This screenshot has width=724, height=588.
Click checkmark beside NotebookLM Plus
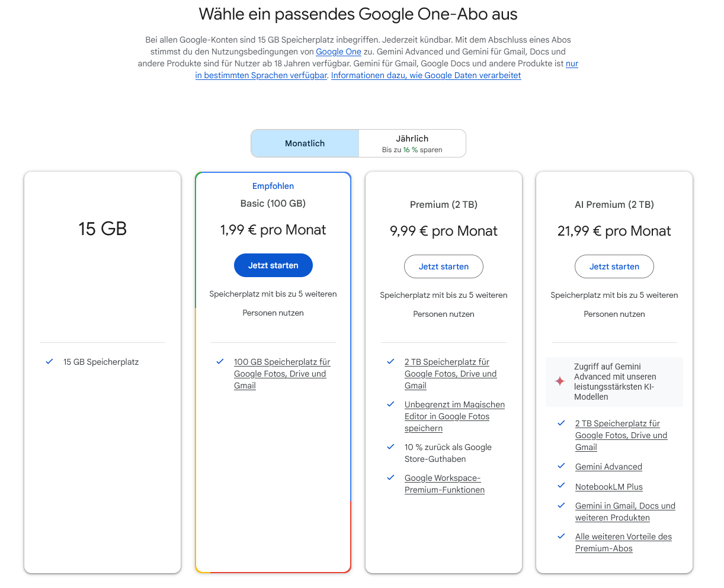(562, 486)
